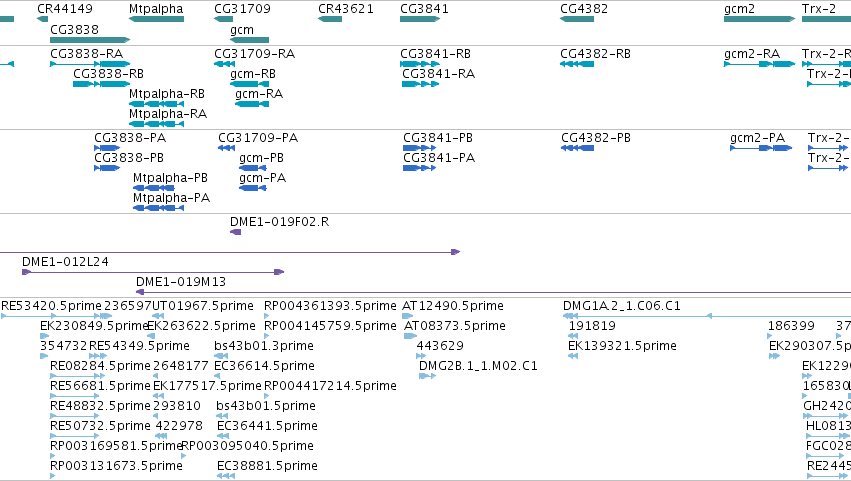Click EST bs43b01.5prime
Screen dimensions: 851x481
tap(266, 406)
